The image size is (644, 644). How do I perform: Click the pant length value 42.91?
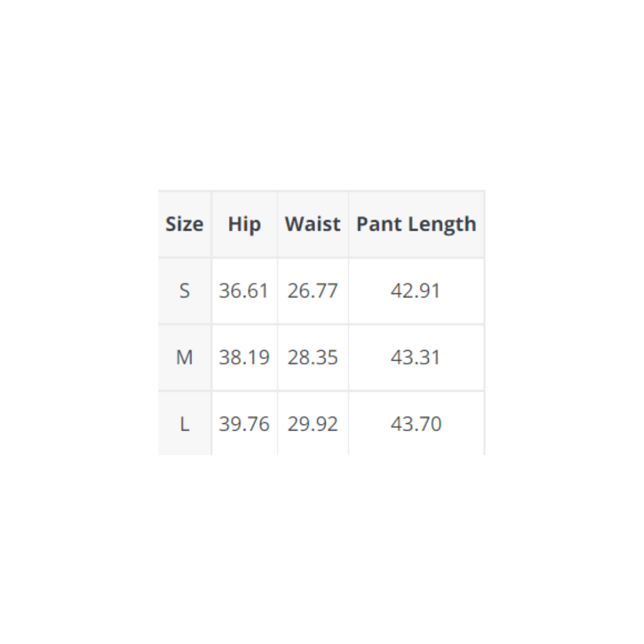click(416, 291)
